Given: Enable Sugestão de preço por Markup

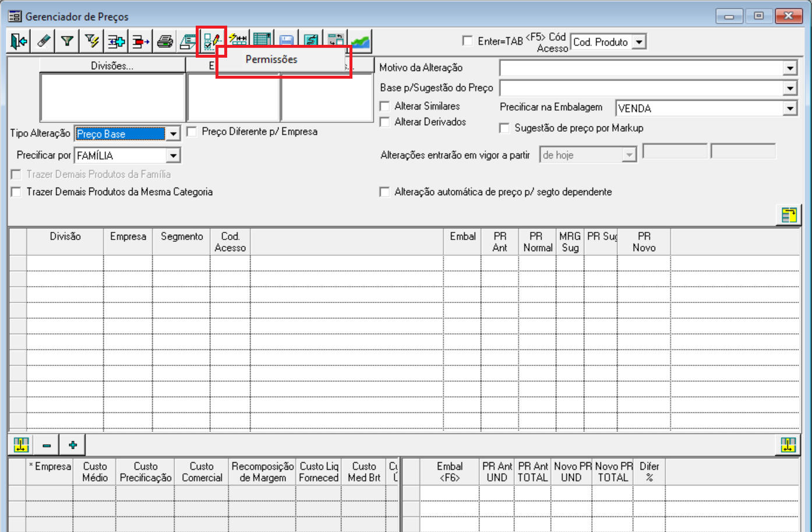Looking at the screenshot, I should coord(504,128).
